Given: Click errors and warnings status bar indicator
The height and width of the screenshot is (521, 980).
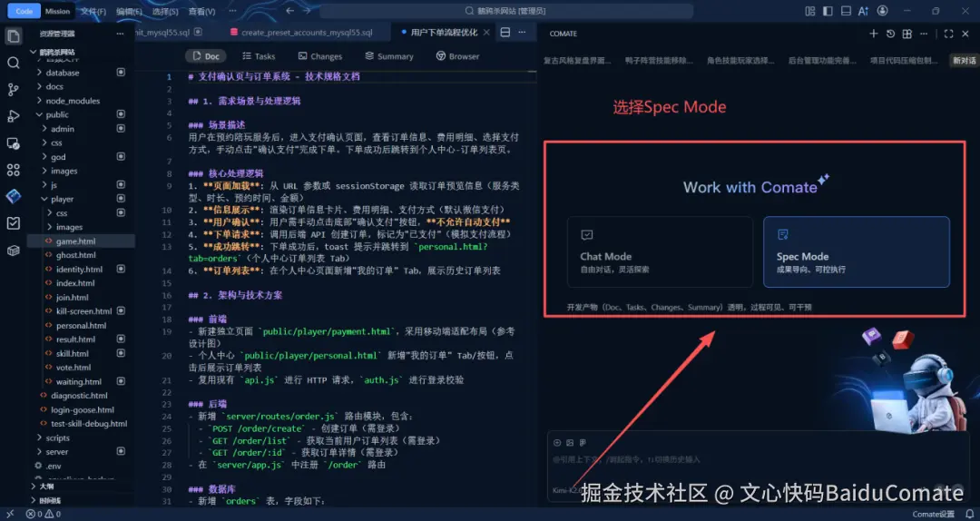Looking at the screenshot, I should pyautogui.click(x=44, y=514).
